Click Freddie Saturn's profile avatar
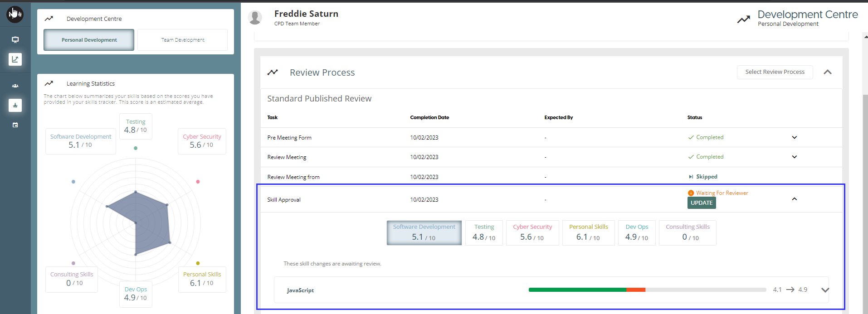 point(255,18)
